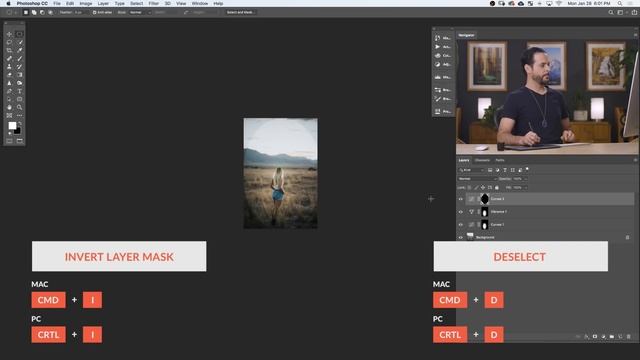This screenshot has height=360, width=640.
Task: Hide the Curves 1 layer
Action: (x=461, y=225)
